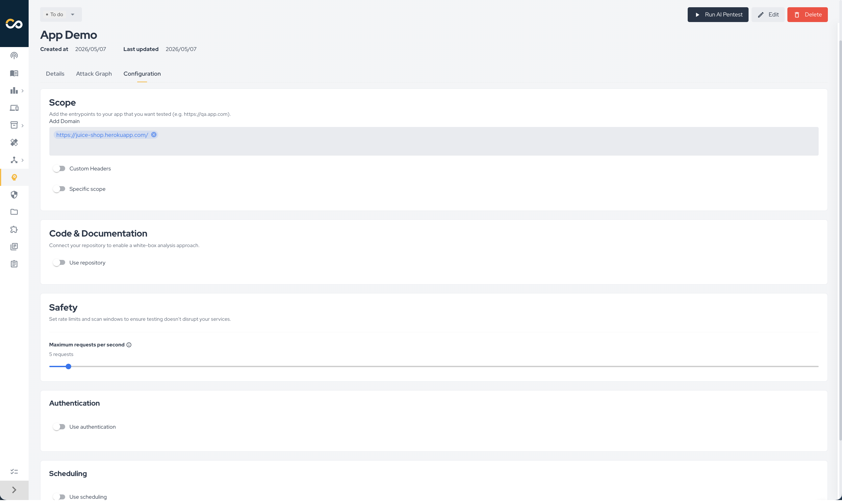Enable the Use authentication switch
Viewport: 842px width, 504px height.
pyautogui.click(x=59, y=427)
